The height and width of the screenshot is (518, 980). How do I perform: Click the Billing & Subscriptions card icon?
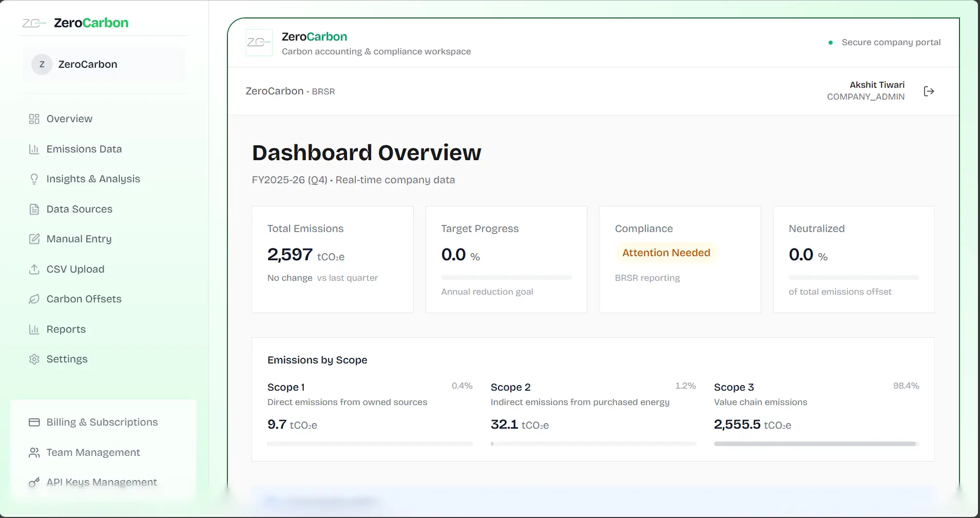(x=34, y=422)
